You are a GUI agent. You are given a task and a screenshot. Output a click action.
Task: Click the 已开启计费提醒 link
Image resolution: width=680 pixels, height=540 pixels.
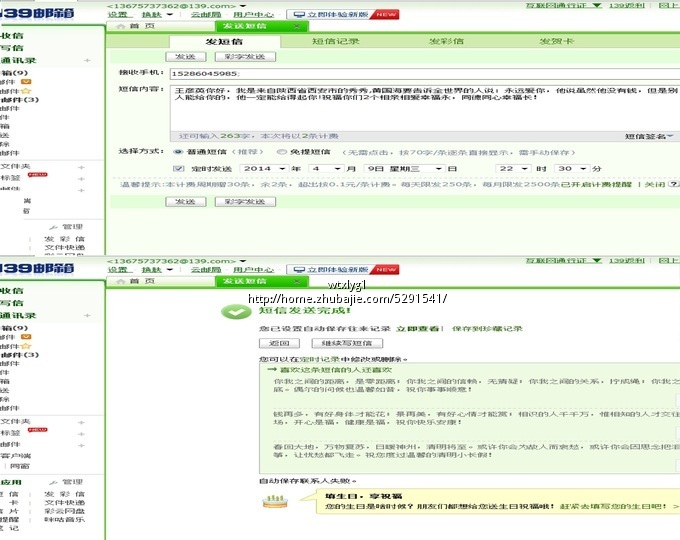pos(596,184)
